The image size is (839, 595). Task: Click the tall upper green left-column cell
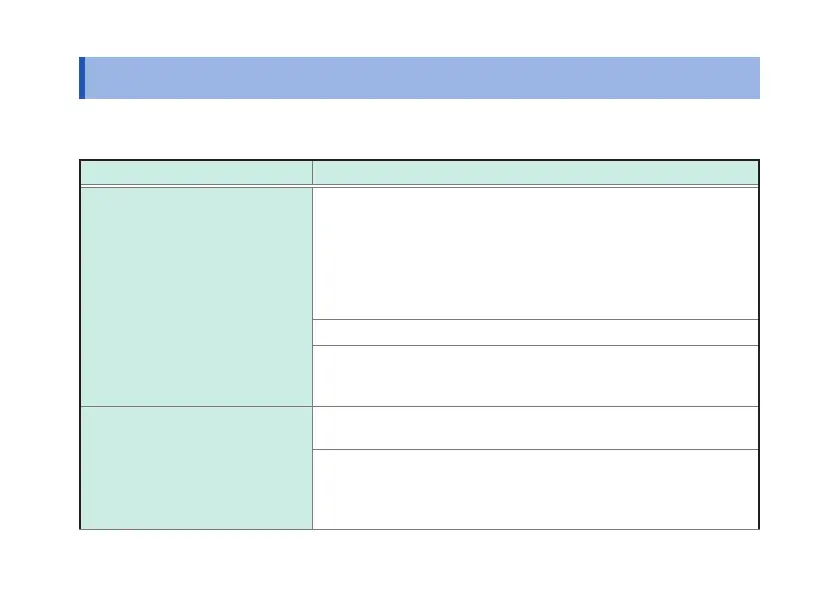point(195,295)
